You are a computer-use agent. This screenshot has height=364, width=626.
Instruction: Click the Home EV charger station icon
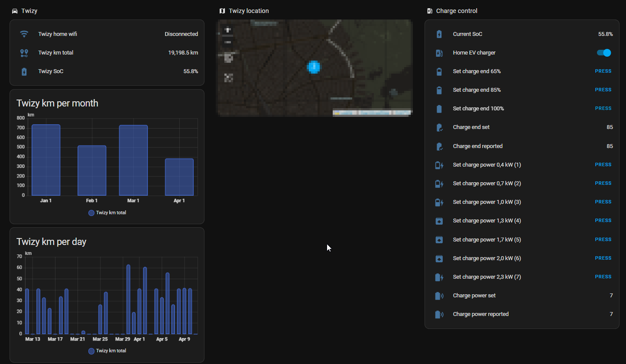[439, 53]
